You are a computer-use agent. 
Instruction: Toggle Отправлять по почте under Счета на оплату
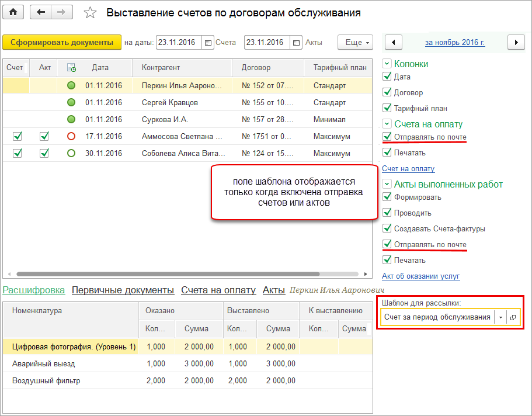(x=387, y=137)
